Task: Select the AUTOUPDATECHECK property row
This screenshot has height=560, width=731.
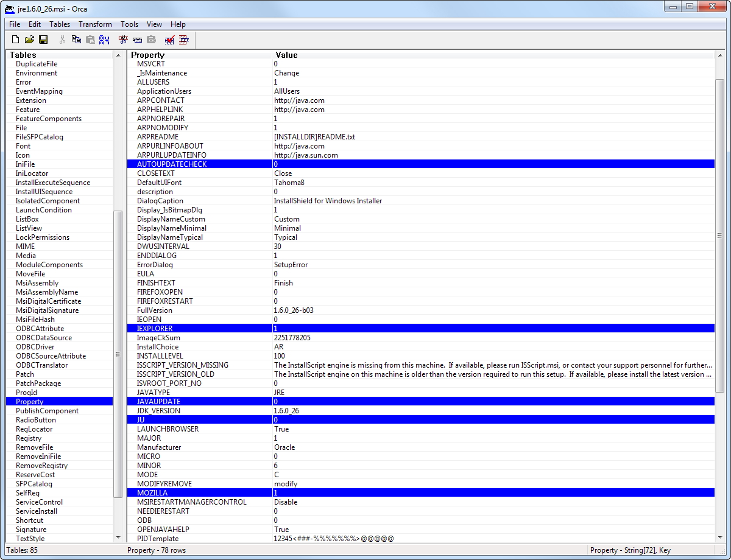Action: [x=421, y=164]
